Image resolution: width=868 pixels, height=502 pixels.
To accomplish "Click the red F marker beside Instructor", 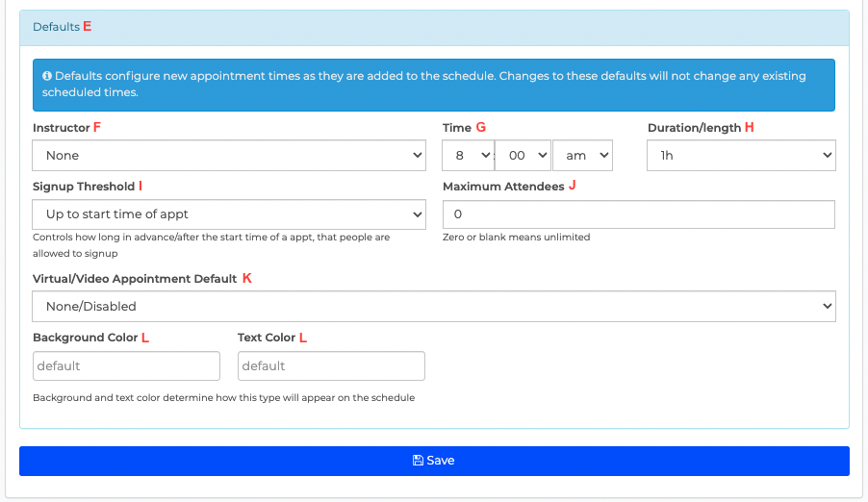I will [x=97, y=127].
